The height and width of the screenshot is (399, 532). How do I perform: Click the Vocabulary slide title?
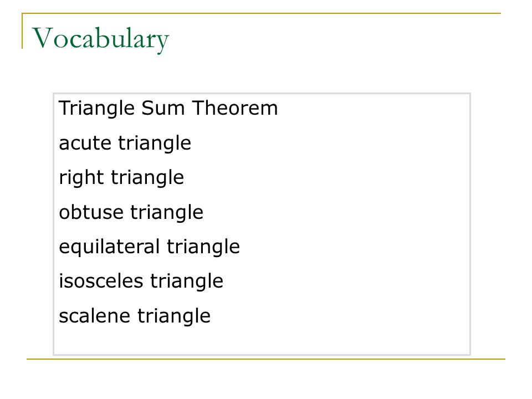[x=100, y=39]
